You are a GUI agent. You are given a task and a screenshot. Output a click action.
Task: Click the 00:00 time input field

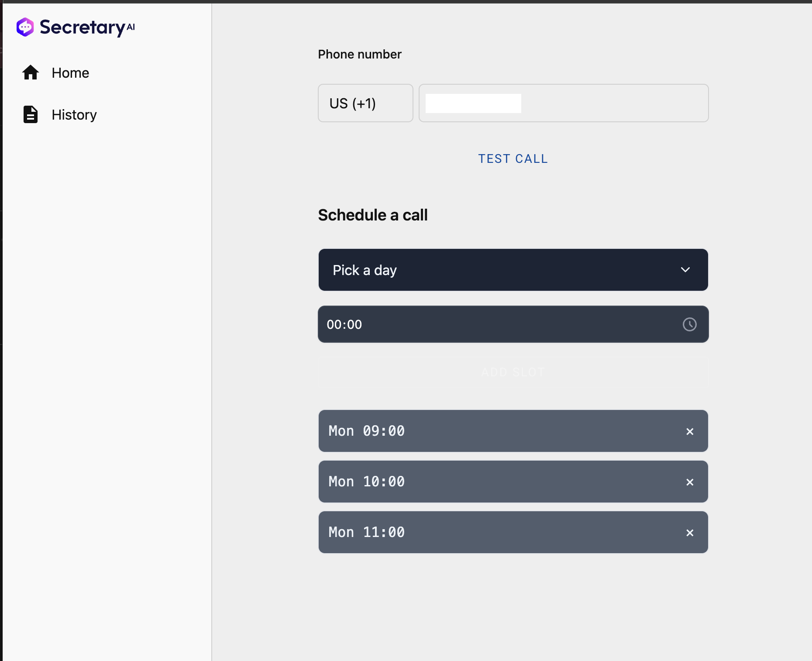pyautogui.click(x=513, y=324)
